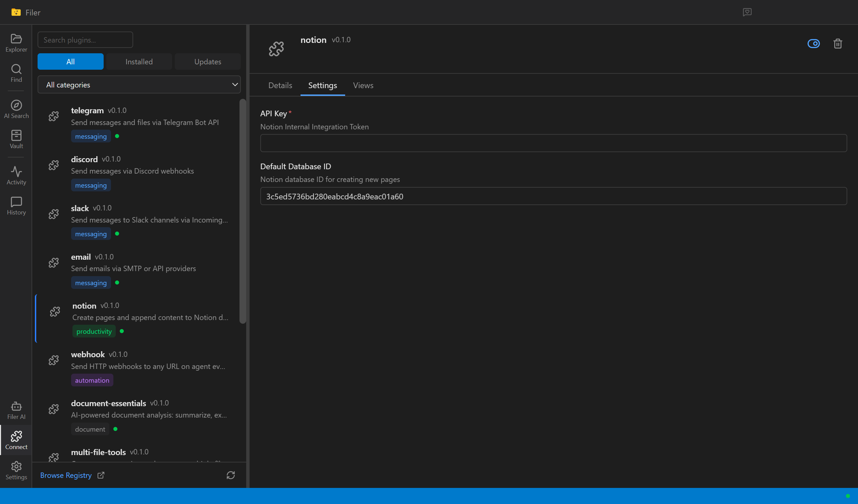Click the large notion plugin header icon
858x504 pixels.
[276, 49]
